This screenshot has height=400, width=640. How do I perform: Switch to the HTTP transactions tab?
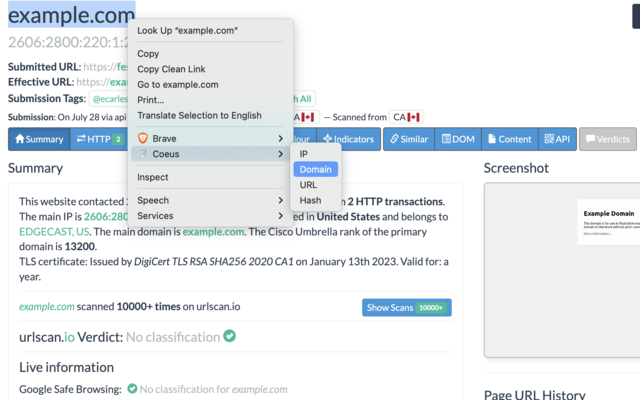click(98, 139)
